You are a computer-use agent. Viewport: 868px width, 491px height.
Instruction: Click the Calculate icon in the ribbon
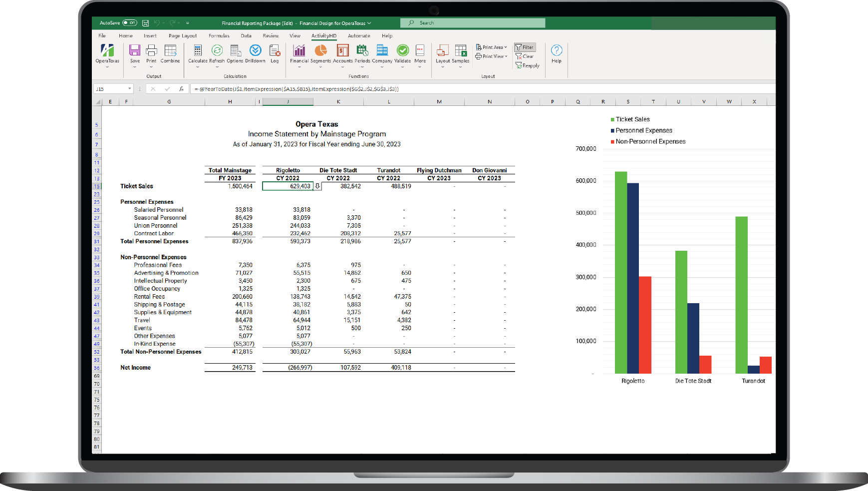pos(198,51)
